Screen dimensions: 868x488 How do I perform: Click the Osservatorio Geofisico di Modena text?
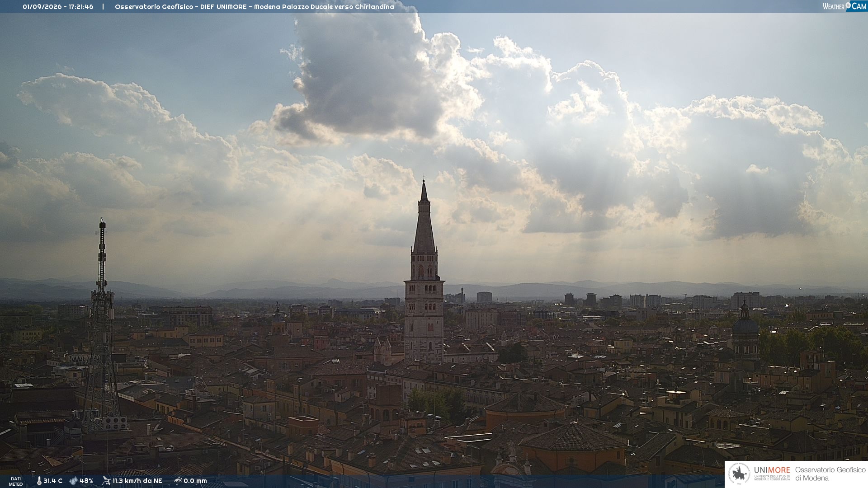click(830, 474)
